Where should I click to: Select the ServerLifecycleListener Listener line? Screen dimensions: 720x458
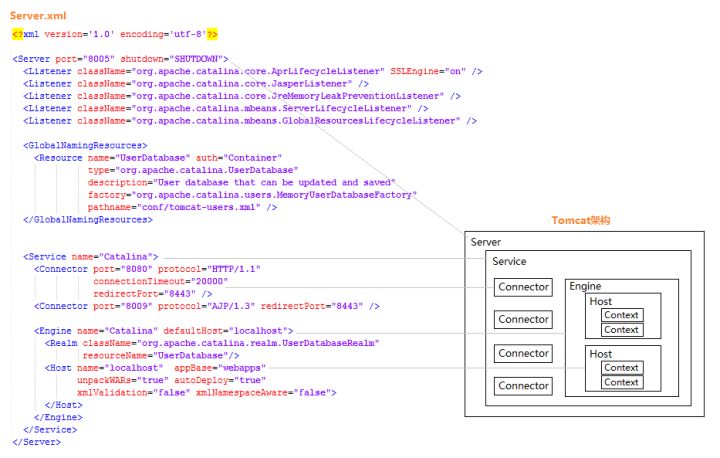point(226,109)
